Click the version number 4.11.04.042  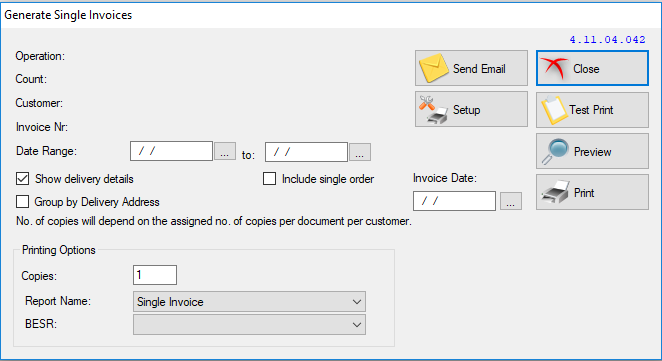(607, 40)
